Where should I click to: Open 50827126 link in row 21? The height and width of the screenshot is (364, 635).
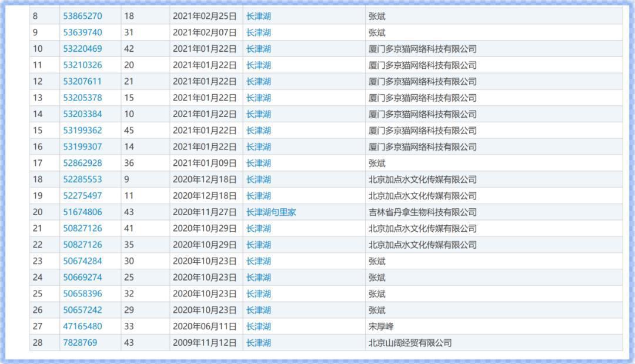[x=82, y=228]
